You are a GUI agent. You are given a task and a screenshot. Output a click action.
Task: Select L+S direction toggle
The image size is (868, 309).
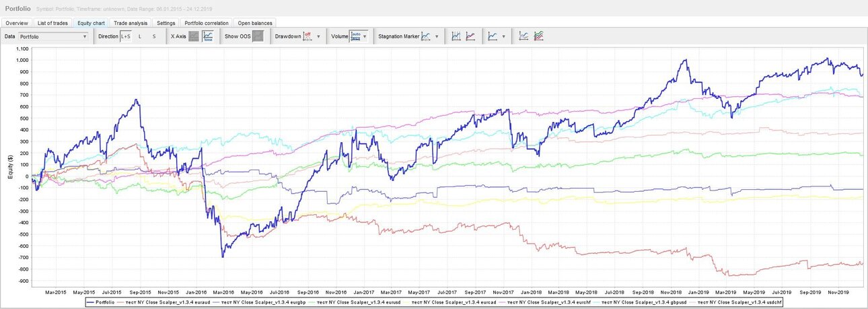coord(126,36)
